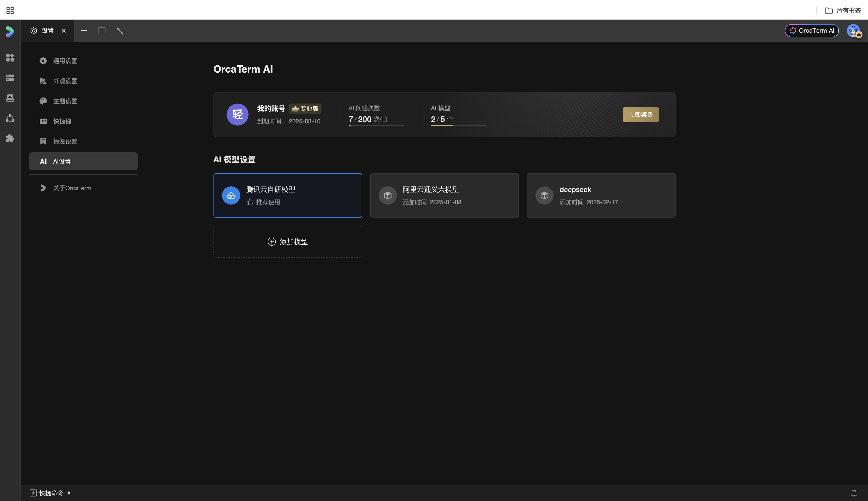Viewport: 868px width, 501px height.
Task: Open the disk drive sidebar icon
Action: [10, 98]
